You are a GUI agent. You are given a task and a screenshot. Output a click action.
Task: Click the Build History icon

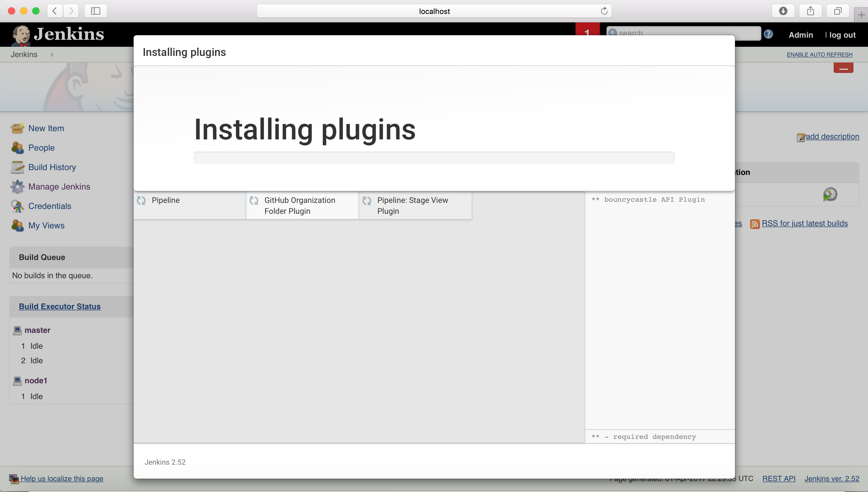(17, 167)
